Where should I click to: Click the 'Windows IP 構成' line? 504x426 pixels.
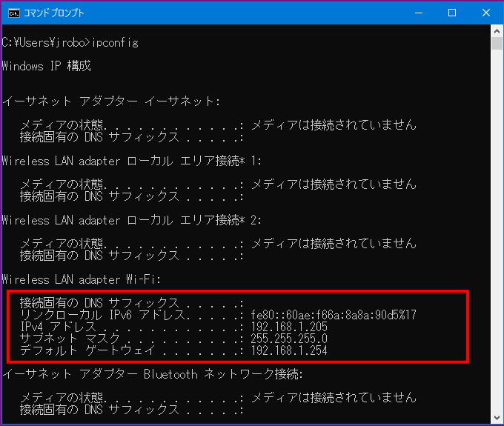coord(46,66)
